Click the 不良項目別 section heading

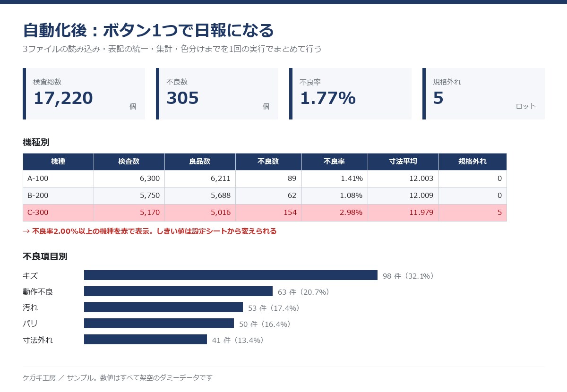45,256
